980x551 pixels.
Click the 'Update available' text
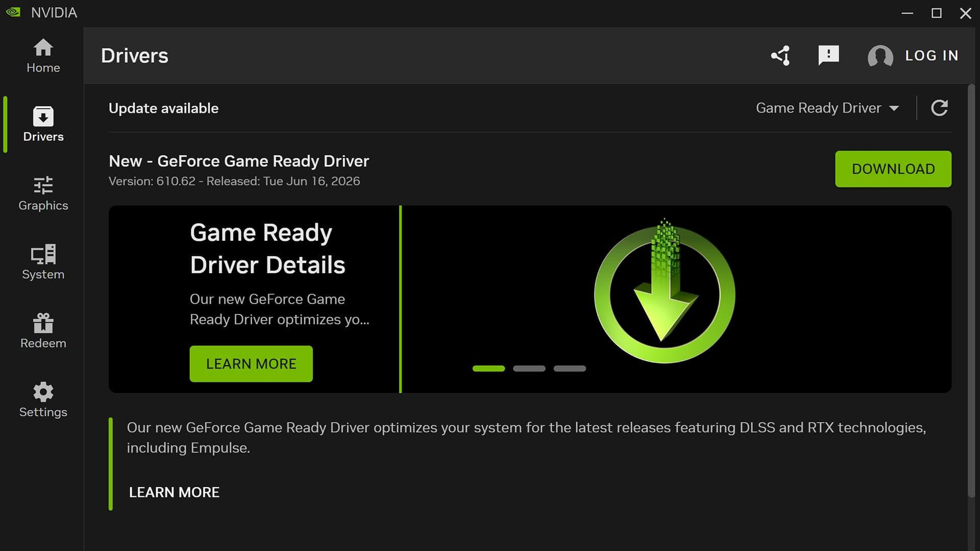(x=163, y=108)
